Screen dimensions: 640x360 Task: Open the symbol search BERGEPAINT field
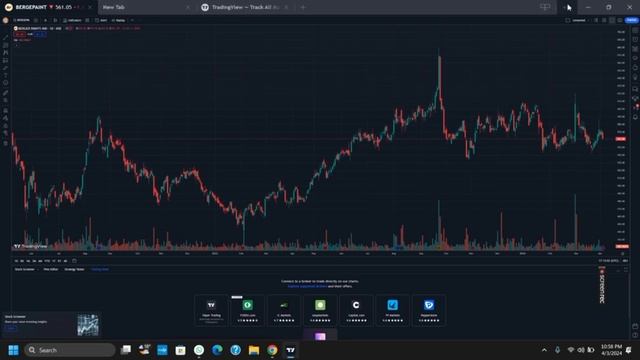[21, 20]
